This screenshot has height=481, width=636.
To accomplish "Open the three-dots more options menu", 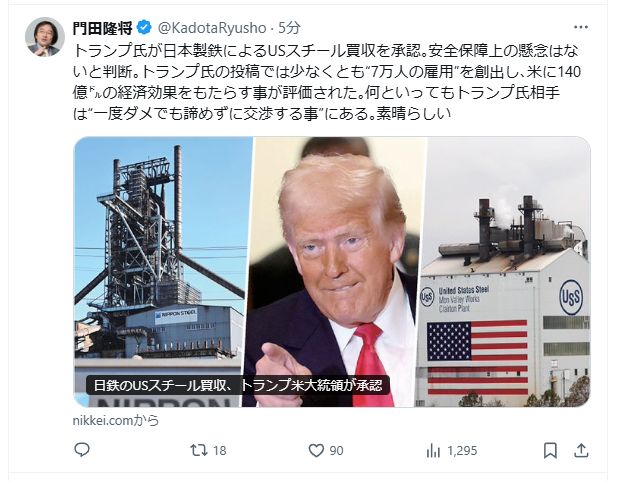I will (x=581, y=27).
